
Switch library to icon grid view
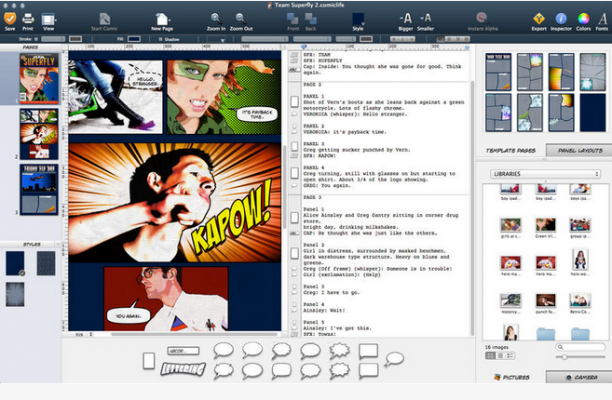490,356
